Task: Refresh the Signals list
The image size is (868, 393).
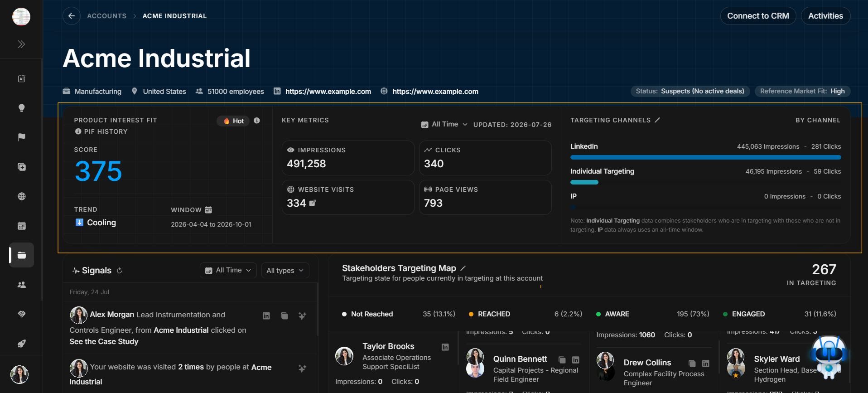Action: pos(120,271)
